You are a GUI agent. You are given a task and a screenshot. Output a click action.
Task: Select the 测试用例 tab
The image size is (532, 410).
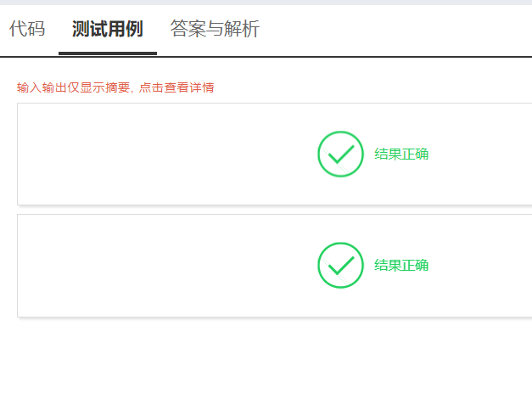(107, 29)
